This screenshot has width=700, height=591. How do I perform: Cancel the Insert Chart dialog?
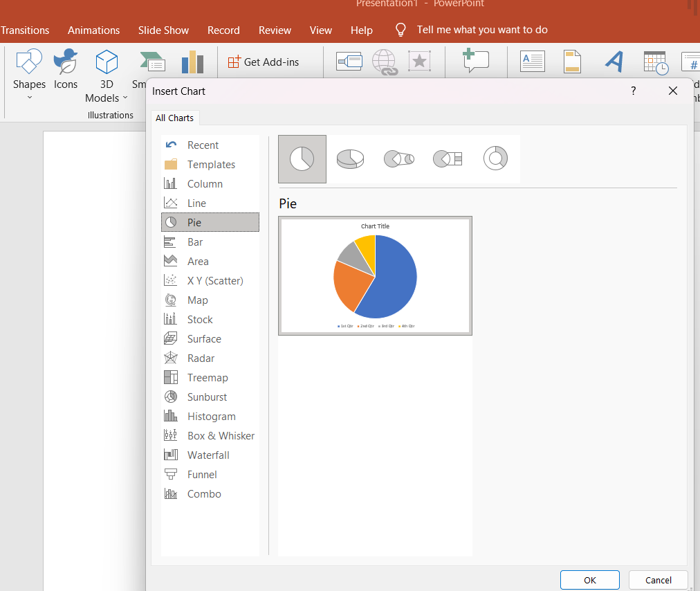[658, 580]
